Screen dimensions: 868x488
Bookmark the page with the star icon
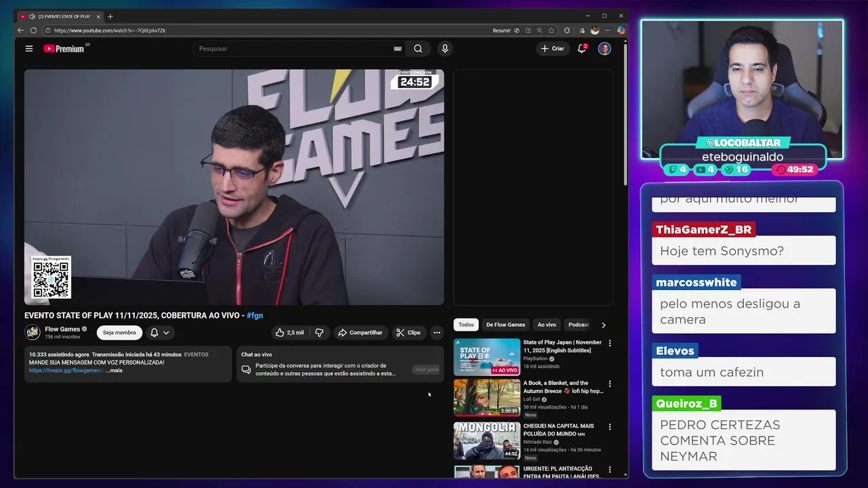coord(551,30)
